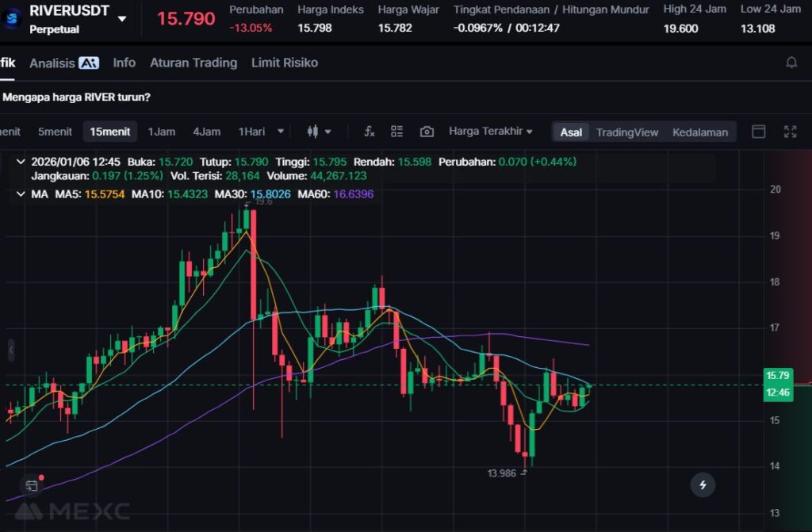Click the notification bell icon
812x532 pixels.
pos(791,63)
